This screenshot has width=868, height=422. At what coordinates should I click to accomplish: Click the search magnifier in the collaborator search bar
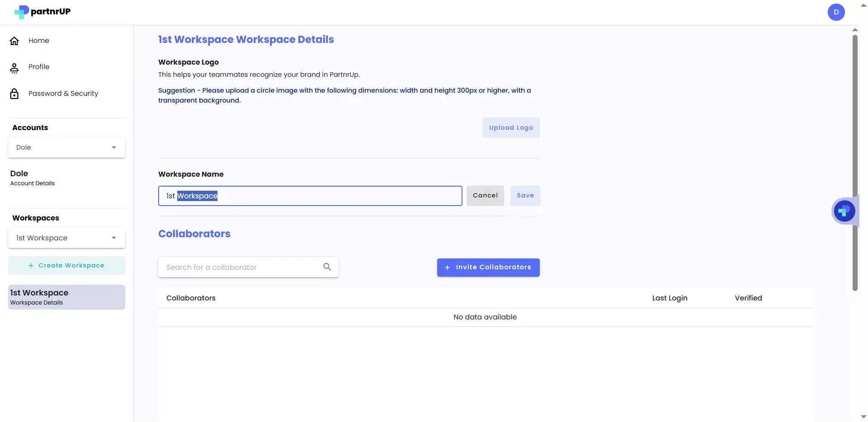click(x=327, y=267)
